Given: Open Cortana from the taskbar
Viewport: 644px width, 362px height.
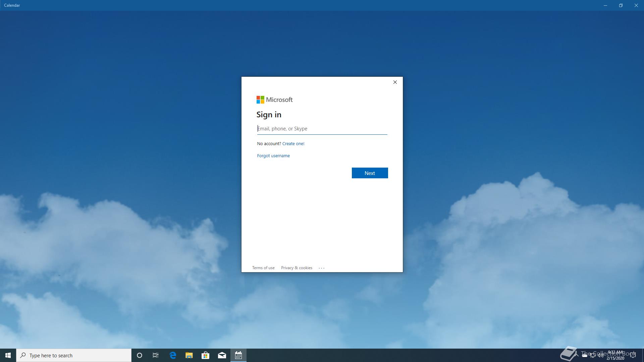Looking at the screenshot, I should 140,355.
